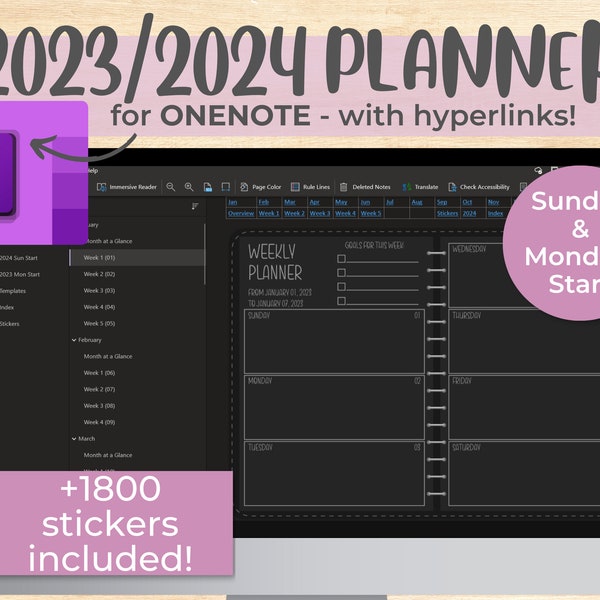Open March Month at a Glance page
Viewport: 600px width, 600px height.
click(108, 455)
